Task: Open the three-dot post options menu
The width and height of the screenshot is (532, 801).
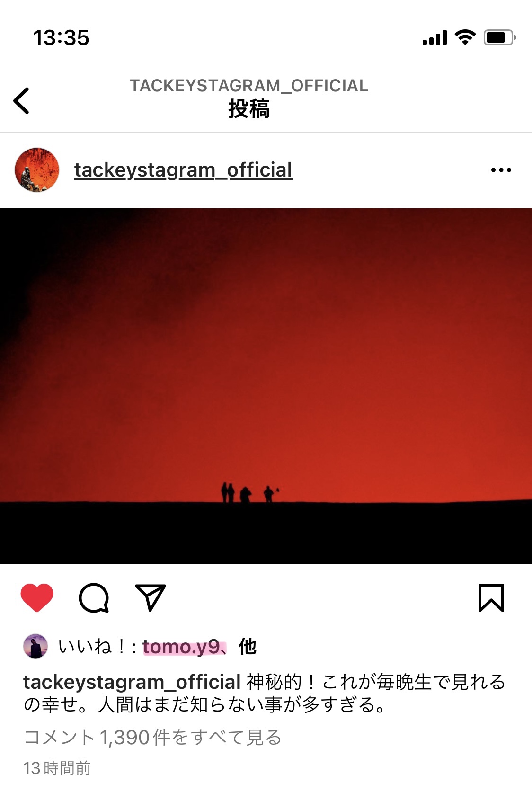Action: (x=501, y=170)
